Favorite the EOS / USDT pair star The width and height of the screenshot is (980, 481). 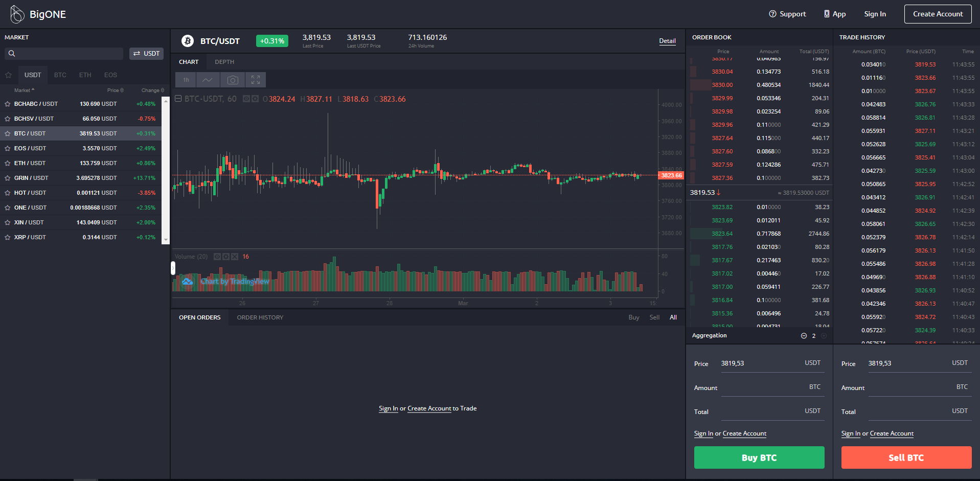pos(8,148)
